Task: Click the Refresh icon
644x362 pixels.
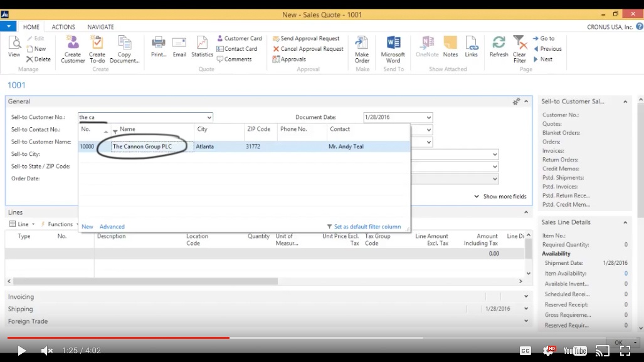Action: (499, 47)
